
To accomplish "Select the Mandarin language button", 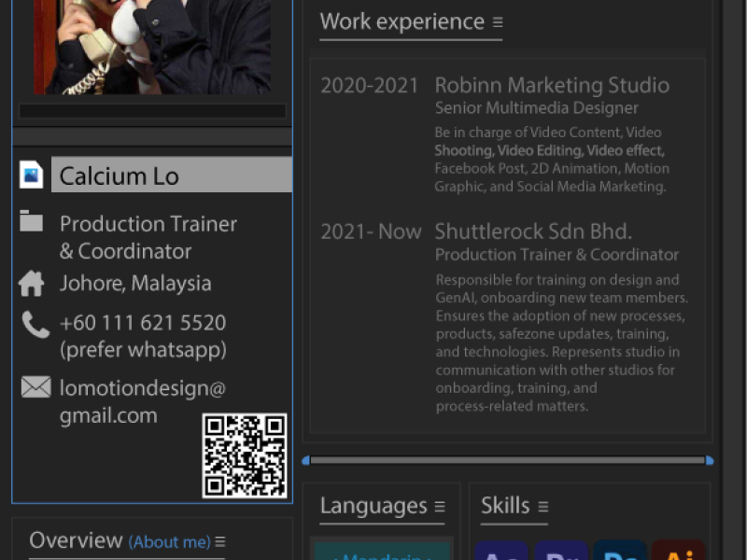I will (382, 553).
